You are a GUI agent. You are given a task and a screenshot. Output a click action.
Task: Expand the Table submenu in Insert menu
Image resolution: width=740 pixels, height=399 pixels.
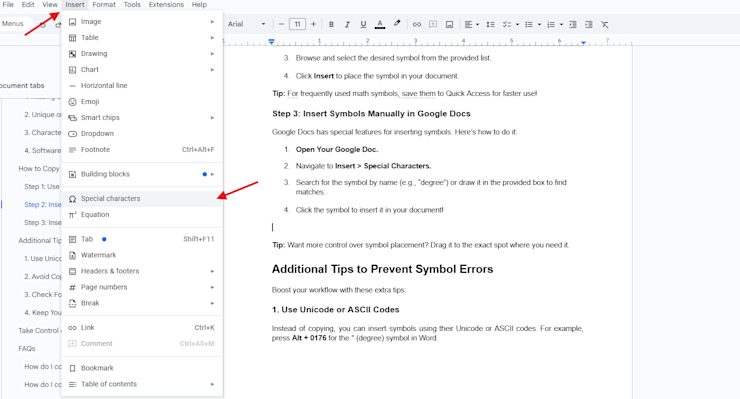tap(142, 38)
